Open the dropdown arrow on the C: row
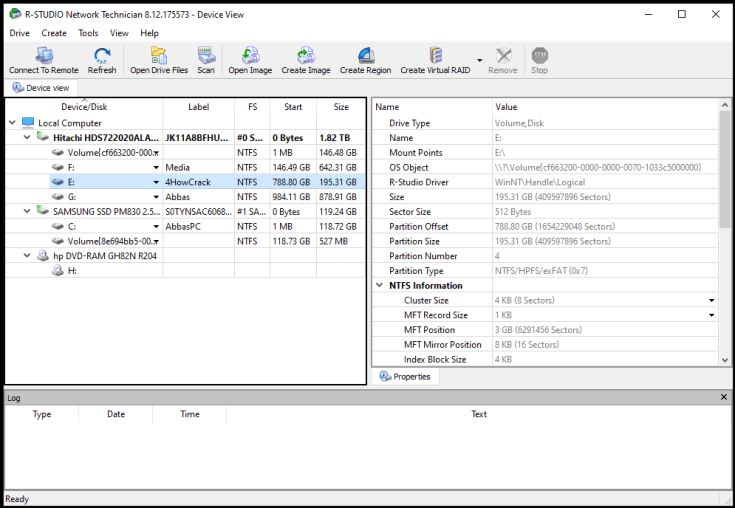This screenshot has width=735, height=508. click(x=156, y=226)
